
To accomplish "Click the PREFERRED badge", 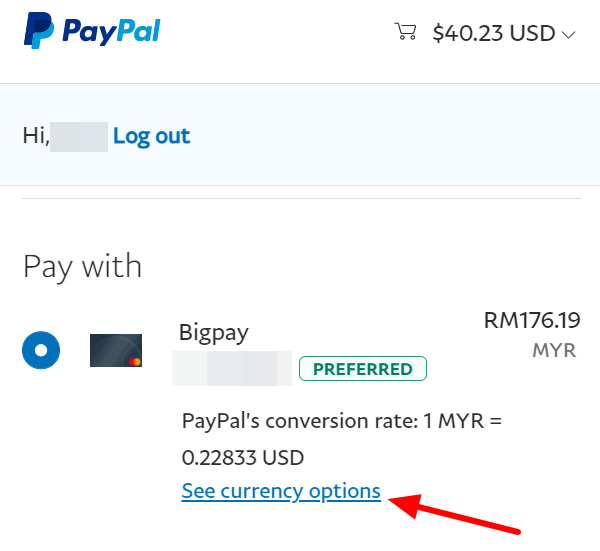I will click(x=363, y=369).
